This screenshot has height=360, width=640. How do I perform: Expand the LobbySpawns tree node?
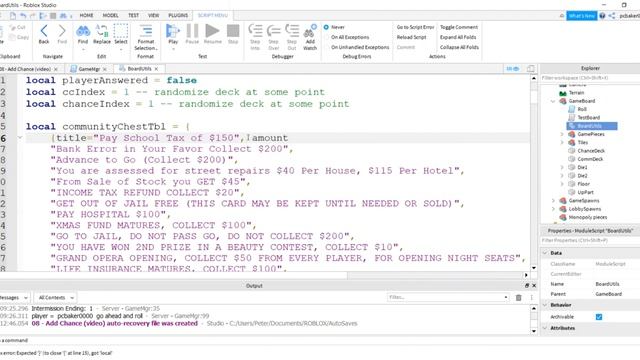coord(553,209)
